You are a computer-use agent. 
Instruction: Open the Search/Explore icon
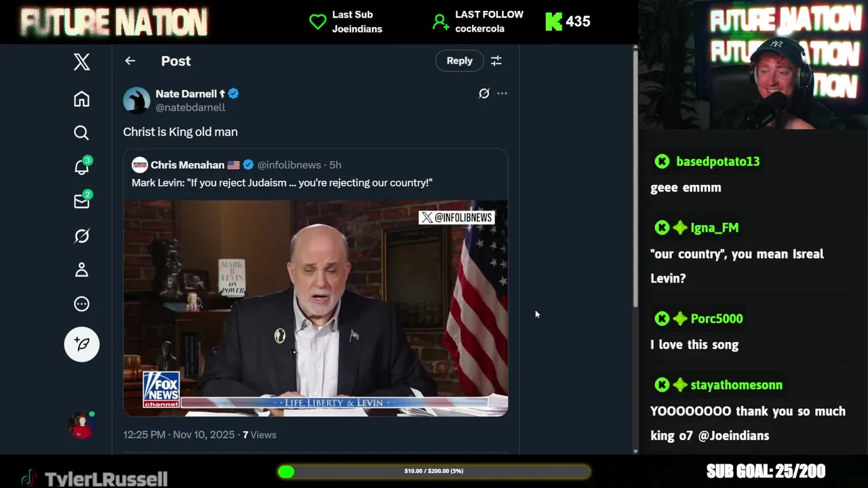coord(81,133)
